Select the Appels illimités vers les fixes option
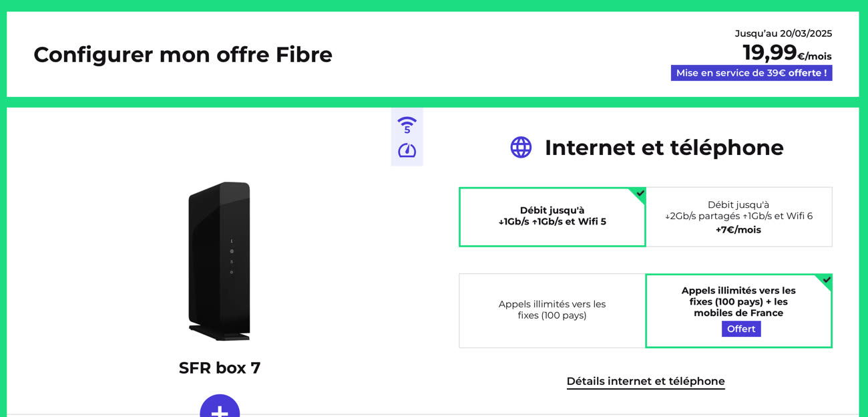This screenshot has width=868, height=417. [x=552, y=310]
